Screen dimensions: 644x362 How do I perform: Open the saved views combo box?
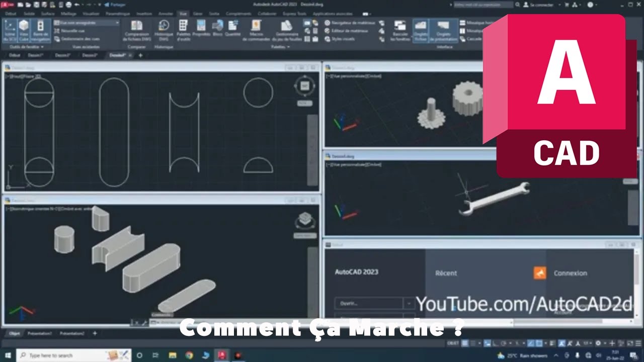click(87, 23)
